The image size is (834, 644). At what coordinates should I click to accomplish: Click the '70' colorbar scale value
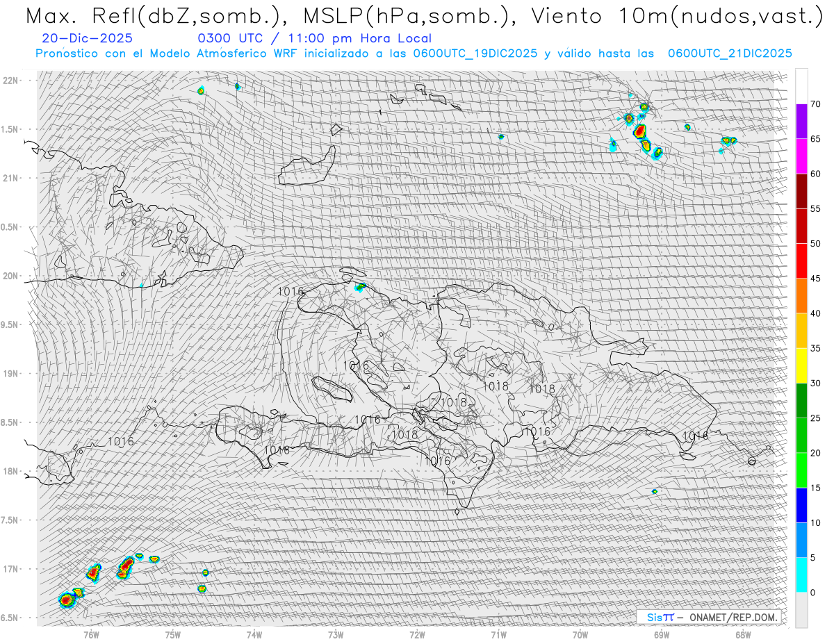point(815,104)
